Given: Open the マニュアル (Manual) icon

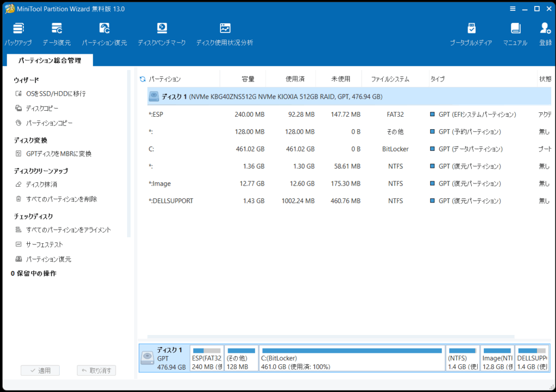Looking at the screenshot, I should point(515,34).
